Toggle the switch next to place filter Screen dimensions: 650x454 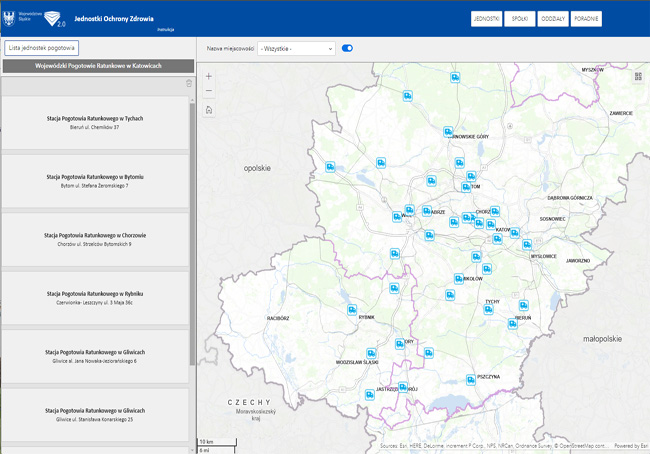tap(347, 48)
